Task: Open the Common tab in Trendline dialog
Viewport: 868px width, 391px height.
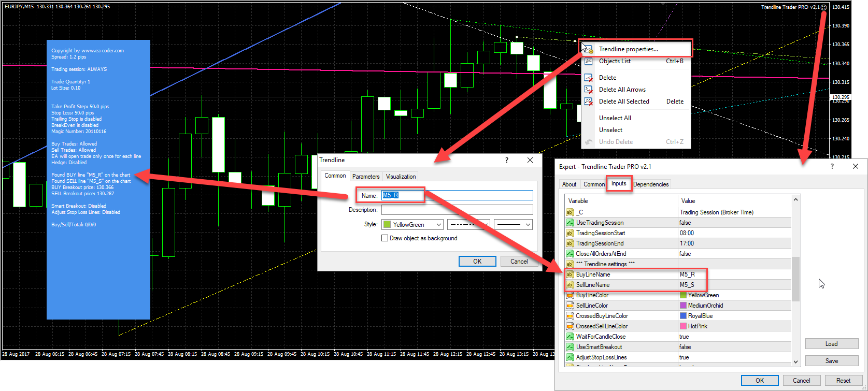Action: (335, 176)
